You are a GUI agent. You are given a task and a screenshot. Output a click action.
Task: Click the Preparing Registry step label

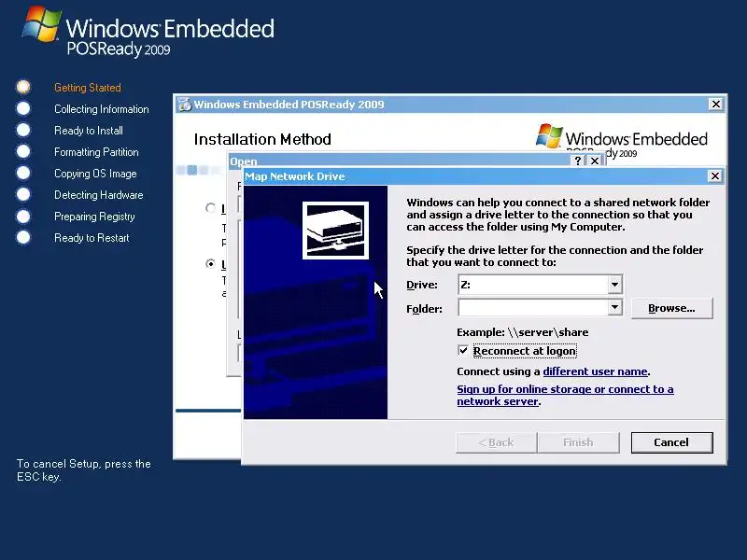[94, 217]
